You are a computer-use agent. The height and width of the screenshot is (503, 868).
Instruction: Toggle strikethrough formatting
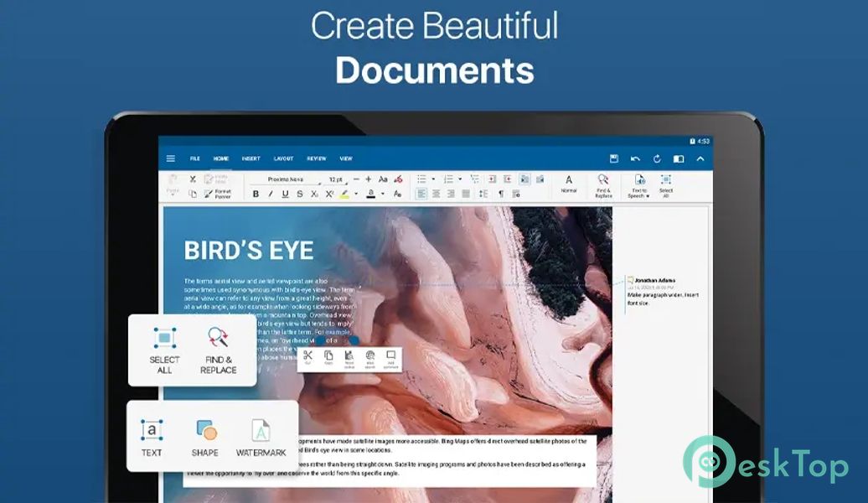tap(299, 194)
